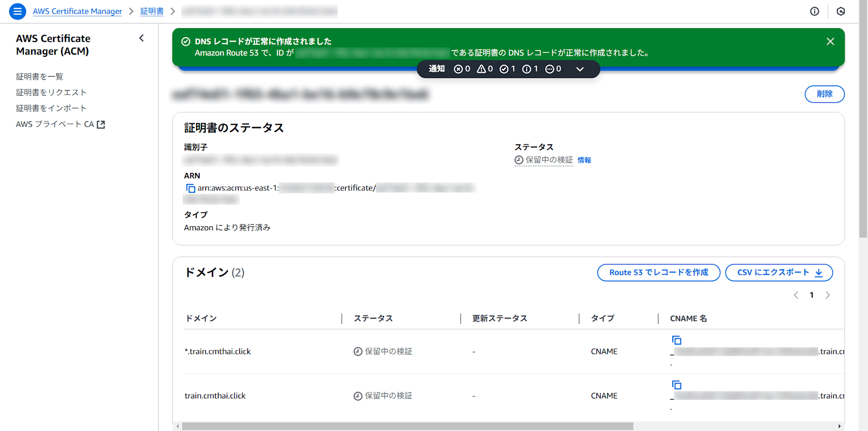The height and width of the screenshot is (431, 868).
Task: Click the Amazon により発行済み type value
Action: tap(227, 228)
